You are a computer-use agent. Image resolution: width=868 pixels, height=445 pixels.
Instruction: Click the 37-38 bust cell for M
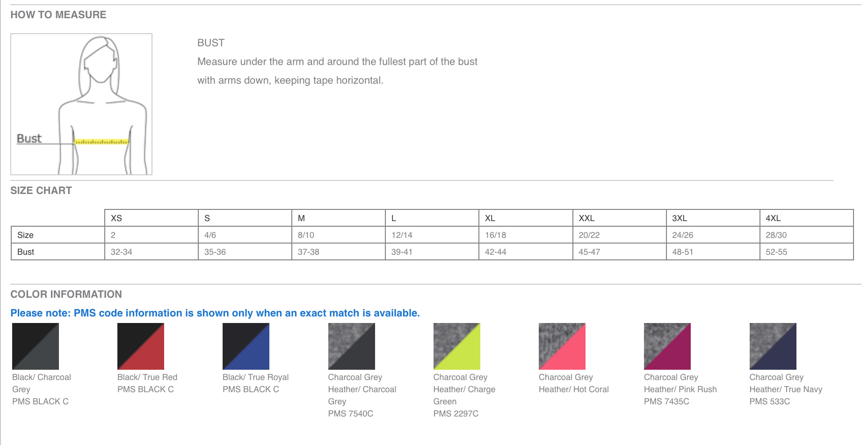pyautogui.click(x=339, y=252)
